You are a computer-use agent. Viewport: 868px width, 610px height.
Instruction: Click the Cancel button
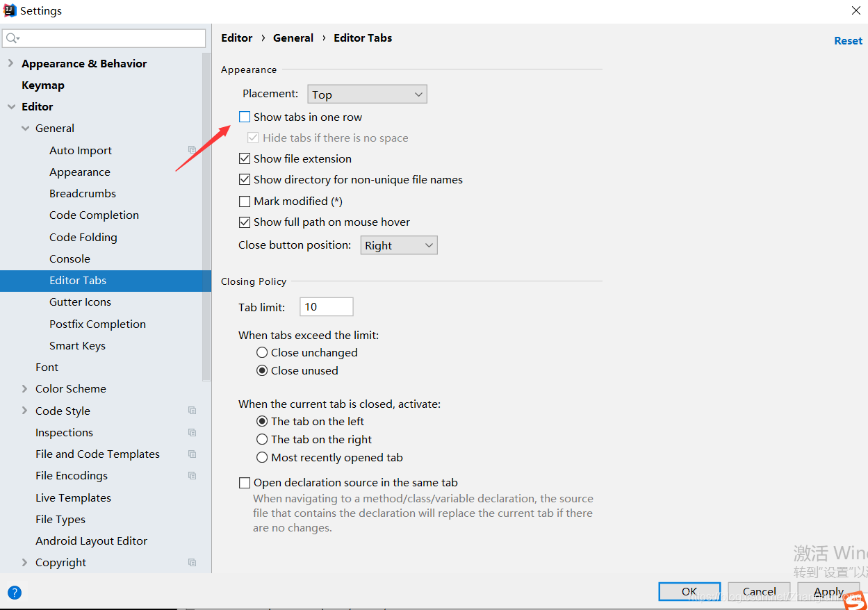coord(760,592)
